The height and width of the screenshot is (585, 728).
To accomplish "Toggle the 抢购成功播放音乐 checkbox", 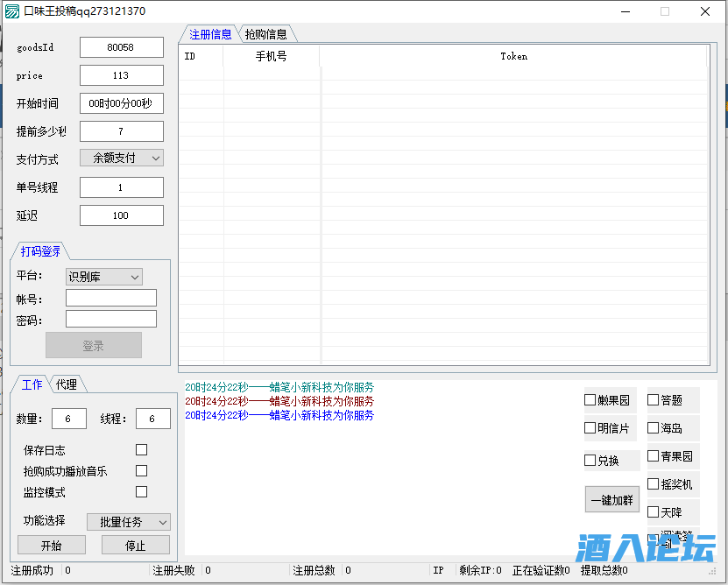I will pyautogui.click(x=138, y=470).
